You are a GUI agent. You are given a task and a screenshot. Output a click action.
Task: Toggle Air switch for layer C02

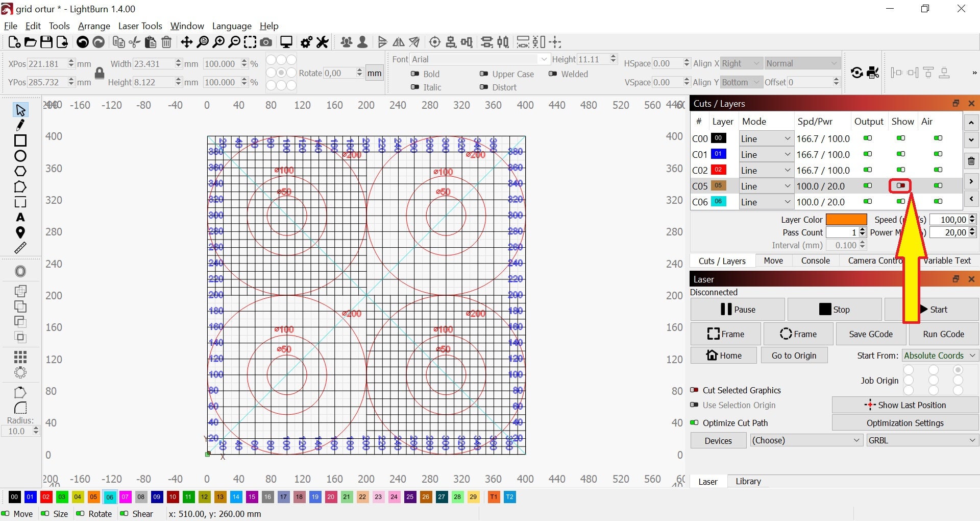point(938,170)
